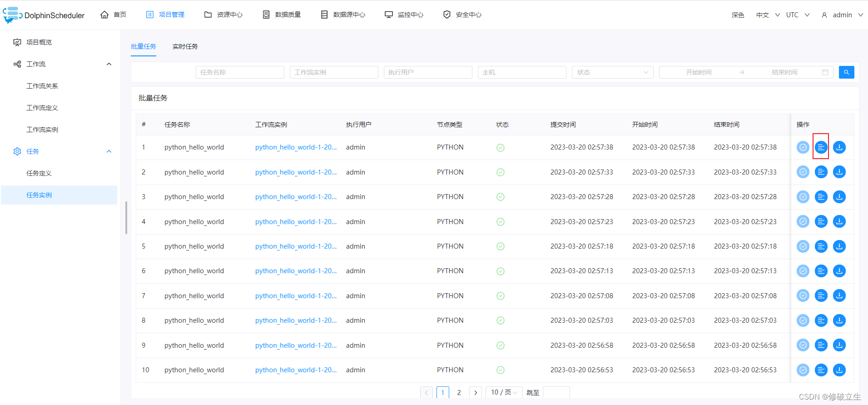Image resolution: width=868 pixels, height=405 pixels.
Task: Open the admin user dropdown
Action: [x=842, y=15]
